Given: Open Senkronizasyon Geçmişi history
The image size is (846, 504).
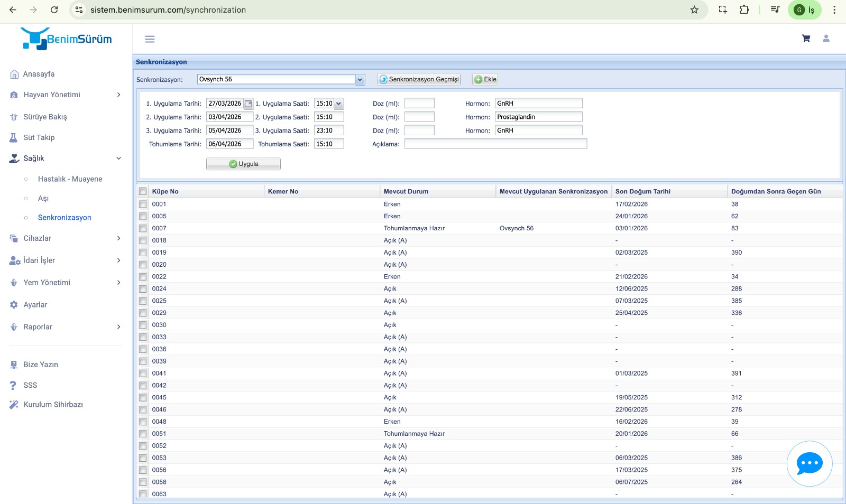Looking at the screenshot, I should [x=418, y=79].
